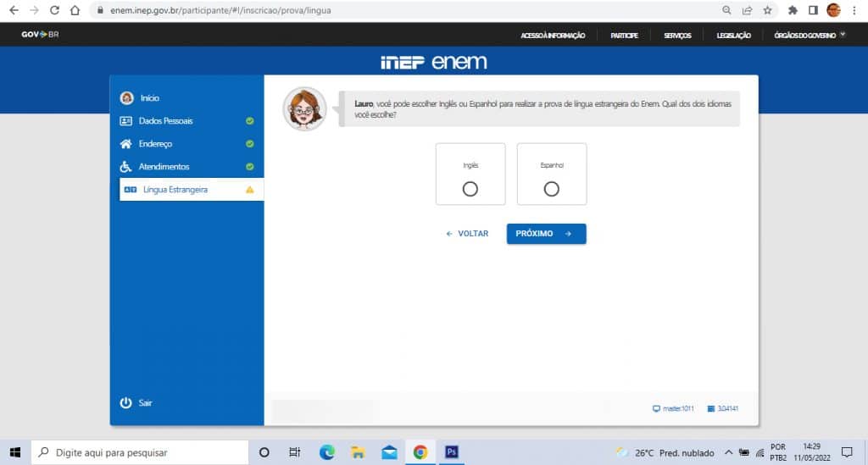This screenshot has height=465, width=868.
Task: Open the SERVIÇOS link
Action: point(677,35)
